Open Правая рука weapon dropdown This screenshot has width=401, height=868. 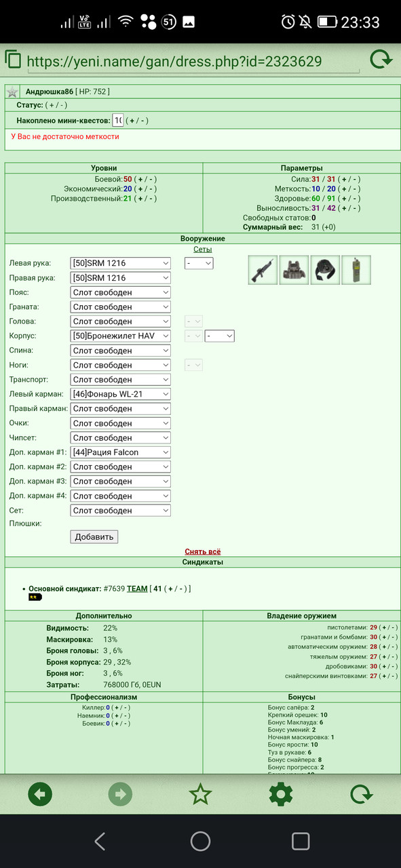point(120,278)
